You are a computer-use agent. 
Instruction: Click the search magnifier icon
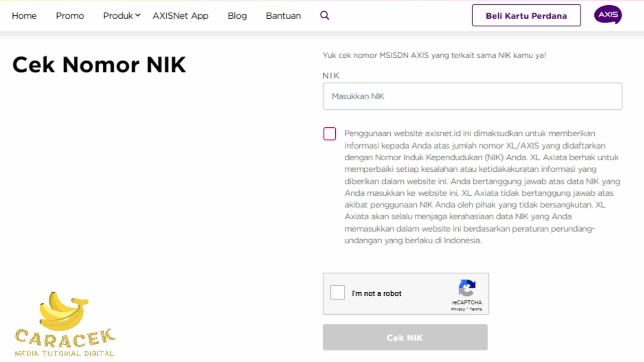(x=325, y=16)
